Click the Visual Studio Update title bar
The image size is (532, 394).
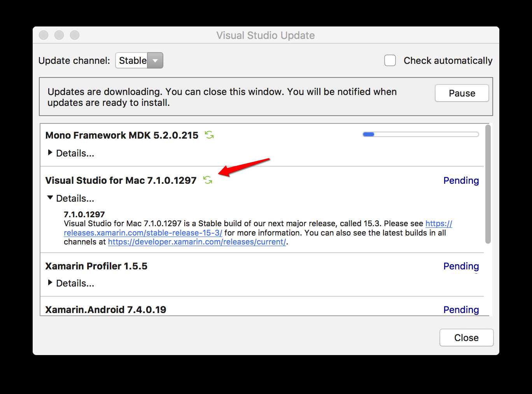pyautogui.click(x=266, y=35)
